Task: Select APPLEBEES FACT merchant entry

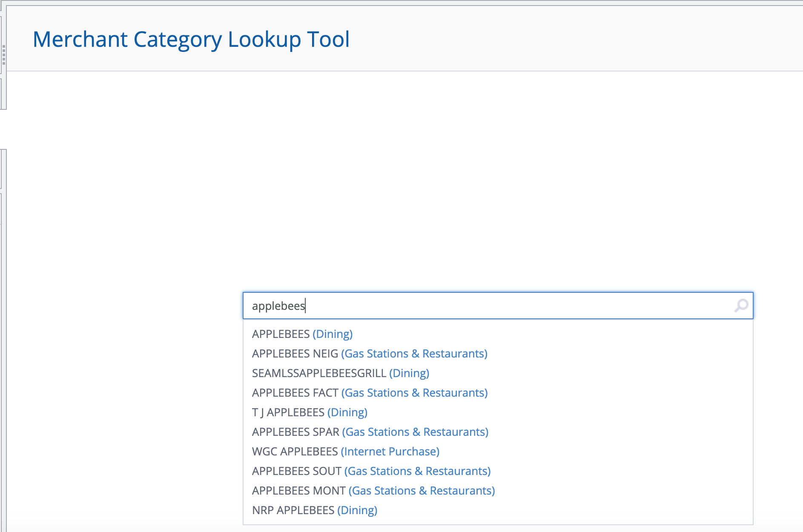Action: pos(295,393)
